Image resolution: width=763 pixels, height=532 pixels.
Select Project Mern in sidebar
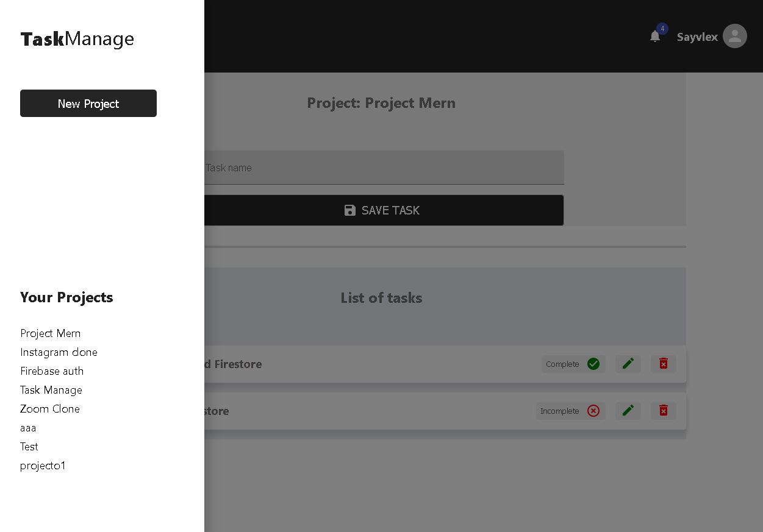point(51,333)
